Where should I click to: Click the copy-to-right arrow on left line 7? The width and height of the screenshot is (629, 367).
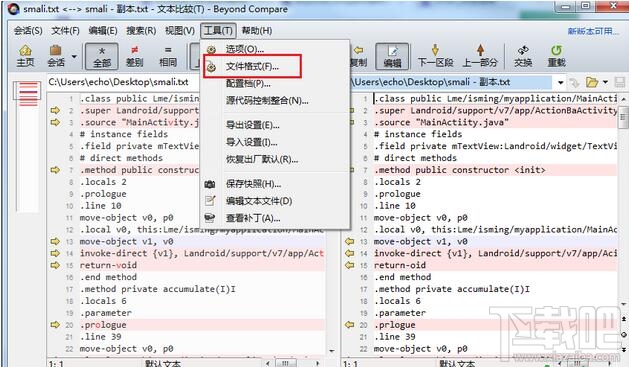pyautogui.click(x=55, y=170)
